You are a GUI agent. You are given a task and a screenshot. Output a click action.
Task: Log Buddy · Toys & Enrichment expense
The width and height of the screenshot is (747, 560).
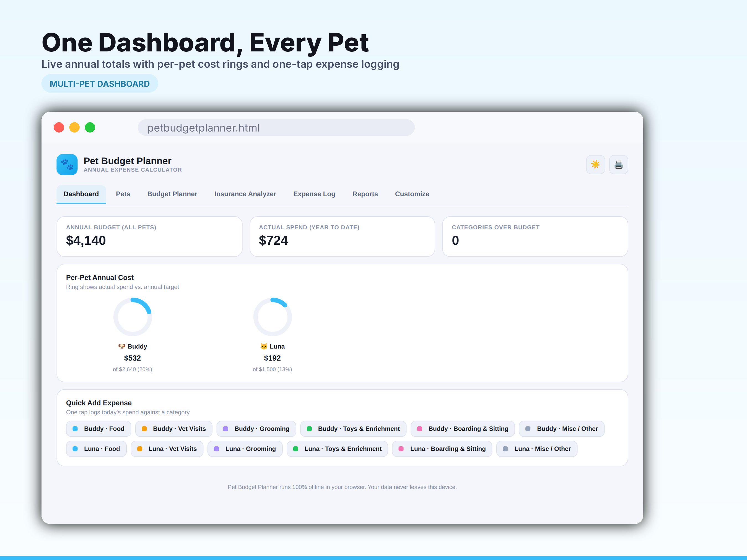[x=353, y=429]
